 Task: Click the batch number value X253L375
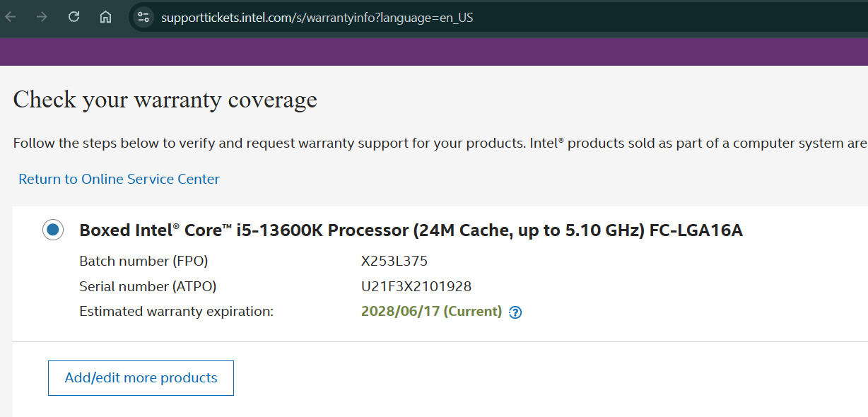tap(394, 261)
